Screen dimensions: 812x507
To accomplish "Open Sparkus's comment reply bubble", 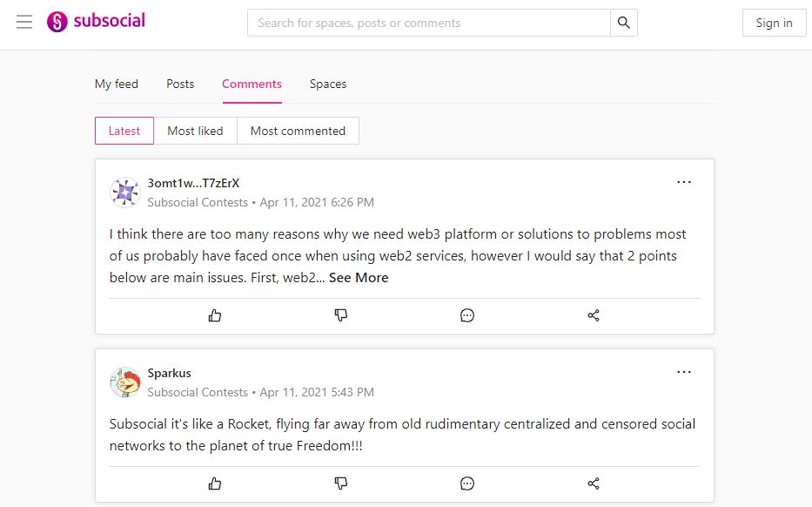I will [467, 483].
